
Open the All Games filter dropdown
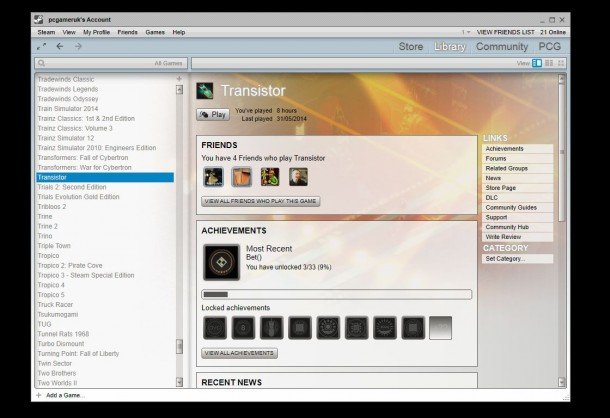click(x=168, y=63)
